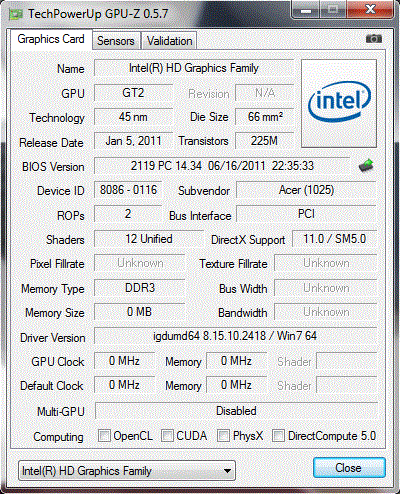Click the ROPs value field
This screenshot has width=400, height=494.
click(128, 214)
